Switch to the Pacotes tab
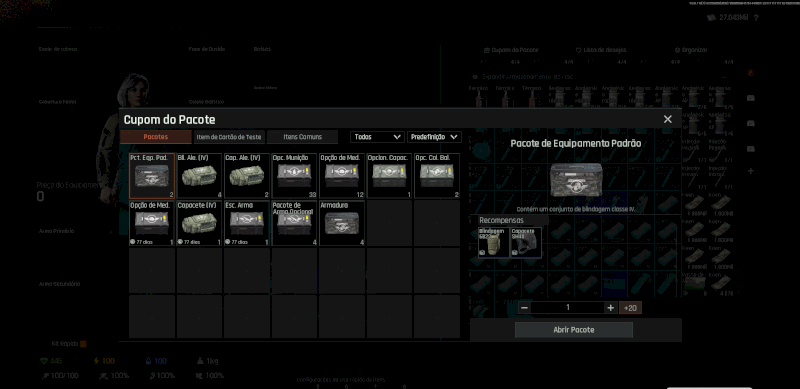 tap(156, 137)
